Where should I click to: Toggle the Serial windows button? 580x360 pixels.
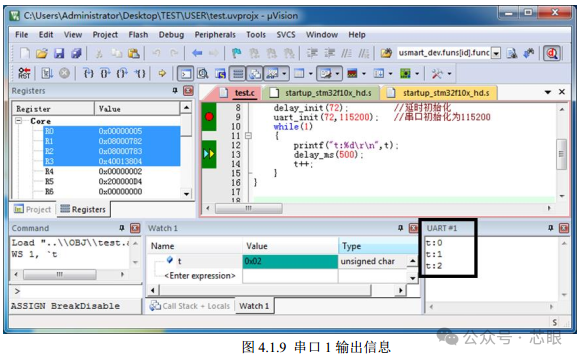click(326, 74)
